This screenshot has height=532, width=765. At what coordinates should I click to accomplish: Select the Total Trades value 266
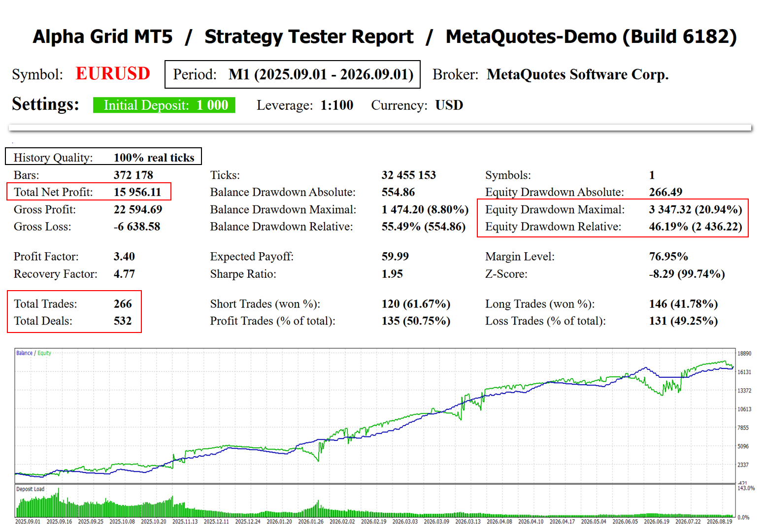[x=123, y=304]
